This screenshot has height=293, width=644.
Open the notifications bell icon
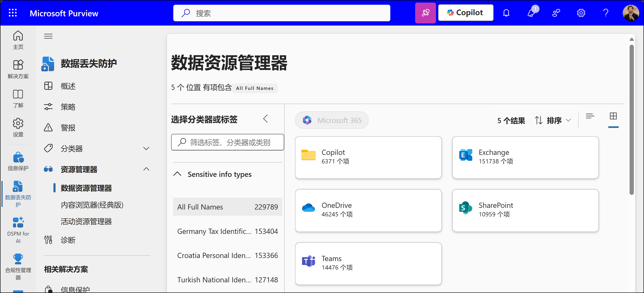click(506, 13)
